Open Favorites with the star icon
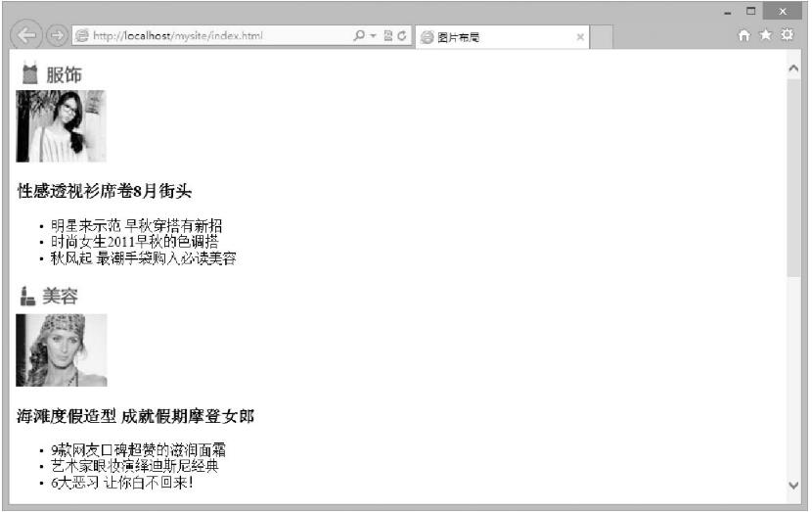Image resolution: width=812 pixels, height=512 pixels. [766, 35]
